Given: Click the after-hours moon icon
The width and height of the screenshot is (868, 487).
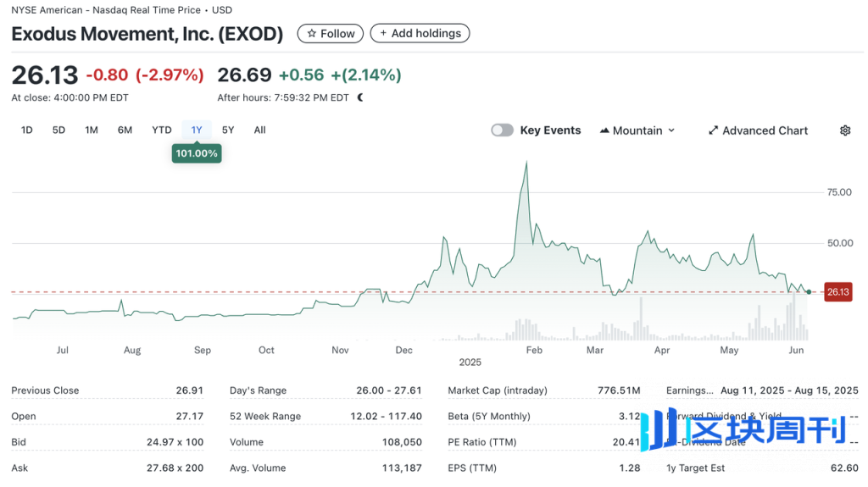Looking at the screenshot, I should click(360, 97).
